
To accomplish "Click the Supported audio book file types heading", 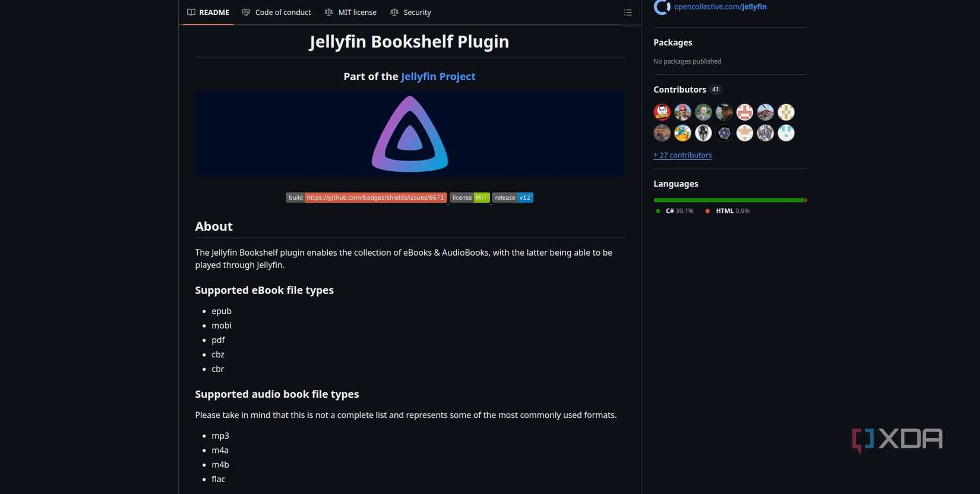I will point(277,394).
